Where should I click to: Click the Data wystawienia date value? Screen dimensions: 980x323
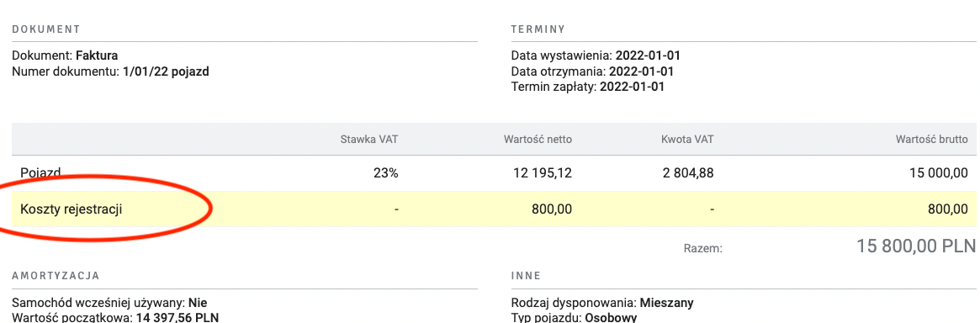(x=648, y=56)
